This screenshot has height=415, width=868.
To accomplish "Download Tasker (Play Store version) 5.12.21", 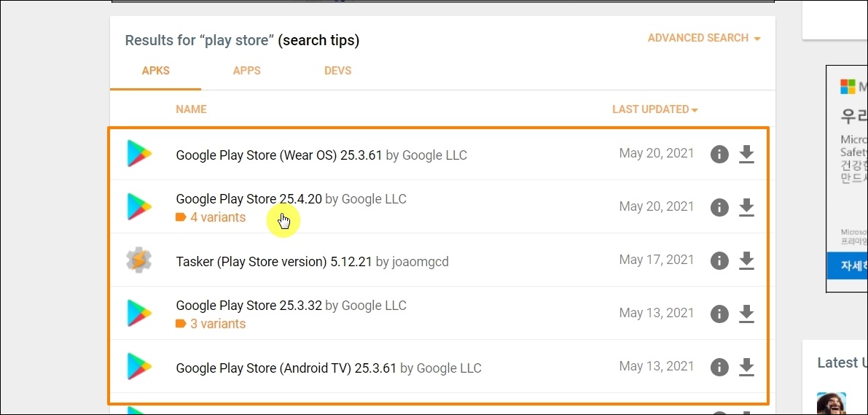I will (x=747, y=260).
